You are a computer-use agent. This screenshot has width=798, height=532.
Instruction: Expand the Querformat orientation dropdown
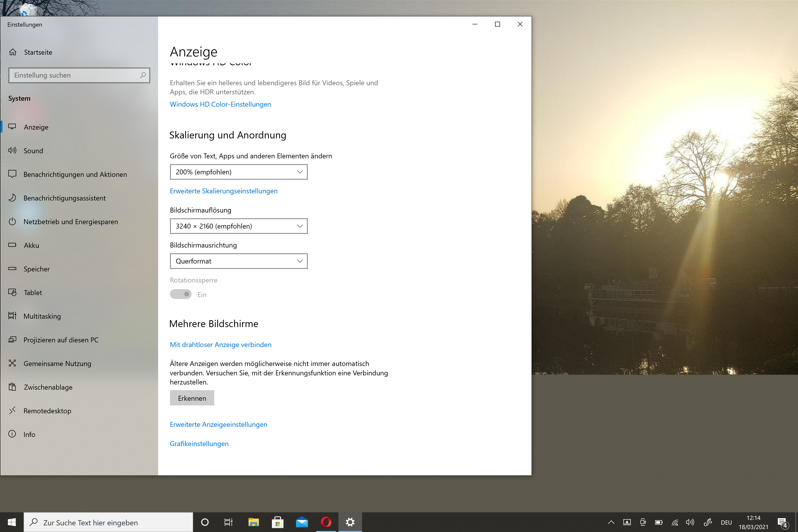[x=238, y=261]
